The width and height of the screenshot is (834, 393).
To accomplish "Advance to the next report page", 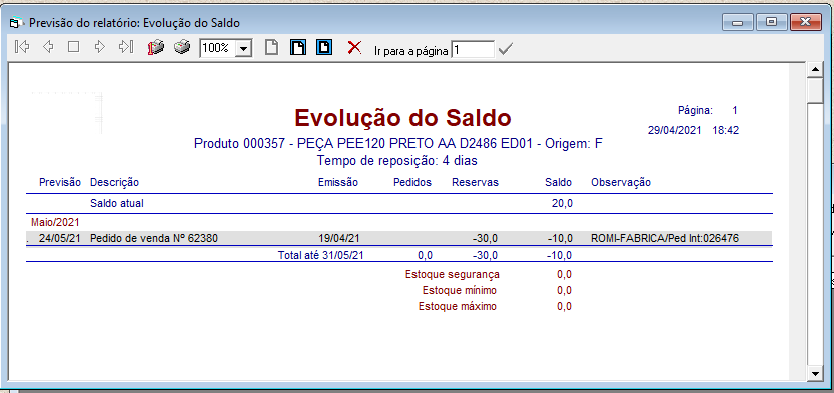I will click(99, 47).
